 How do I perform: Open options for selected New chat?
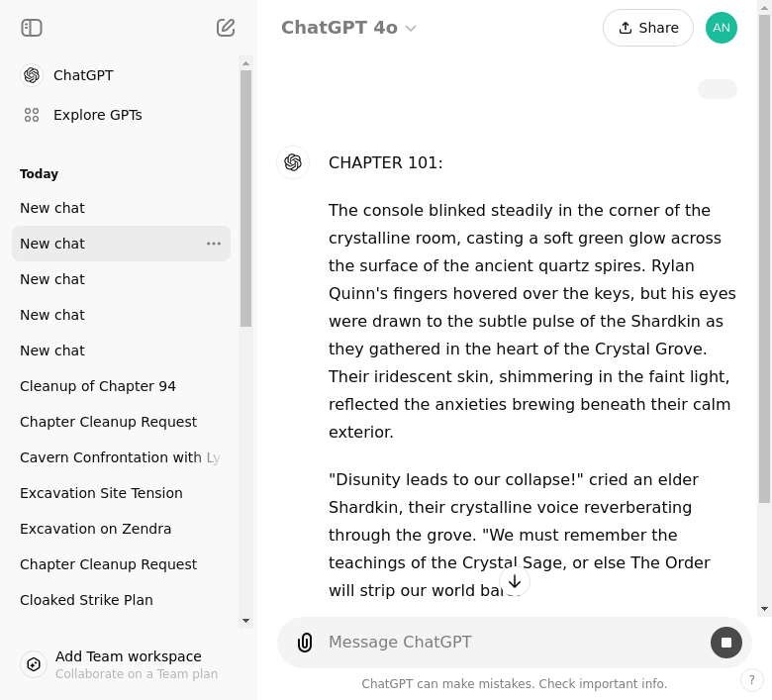(214, 244)
